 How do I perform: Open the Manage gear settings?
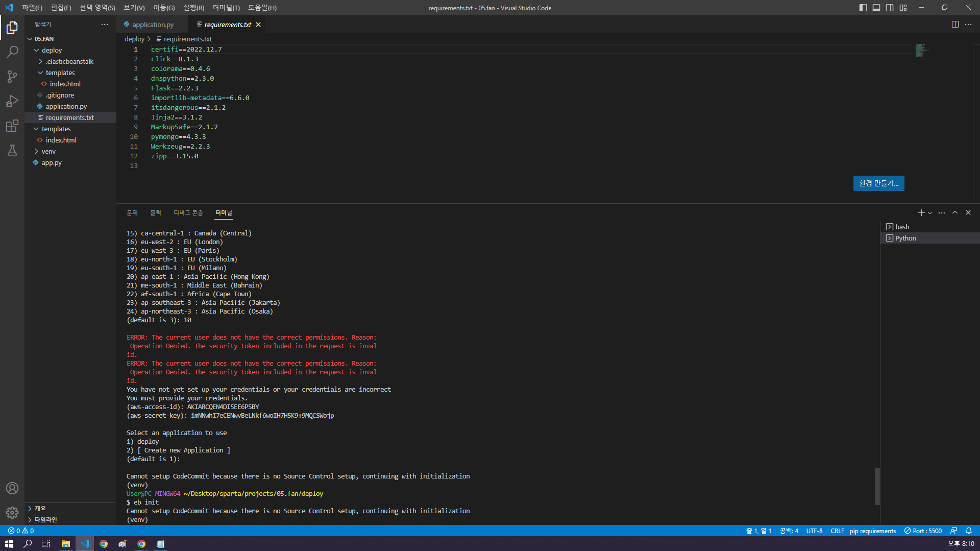tap(12, 512)
